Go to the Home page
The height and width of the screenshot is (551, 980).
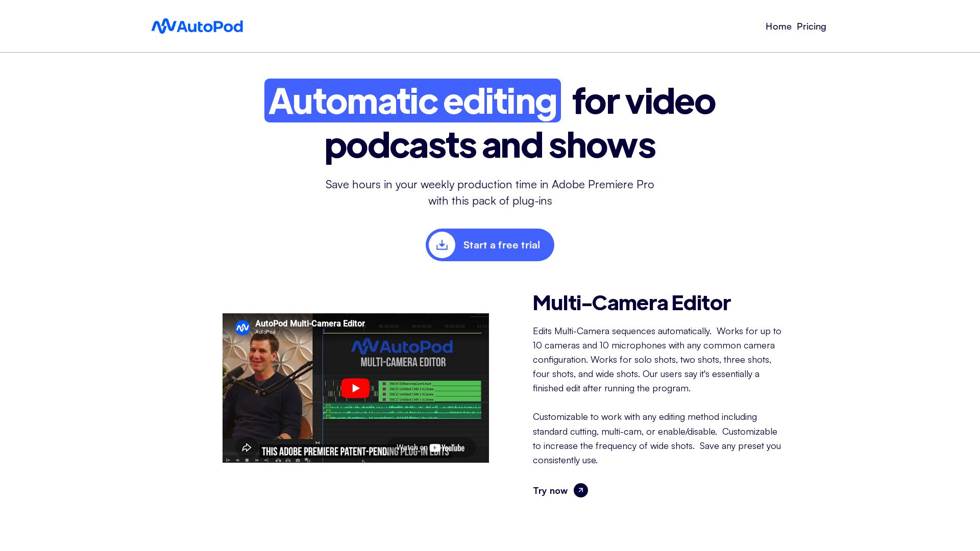point(778,27)
